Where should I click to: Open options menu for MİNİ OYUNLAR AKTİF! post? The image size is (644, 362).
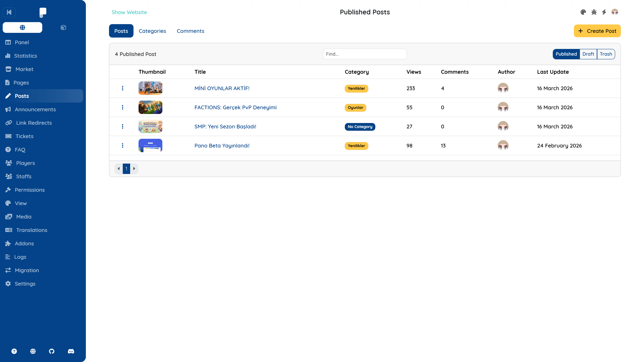point(122,88)
